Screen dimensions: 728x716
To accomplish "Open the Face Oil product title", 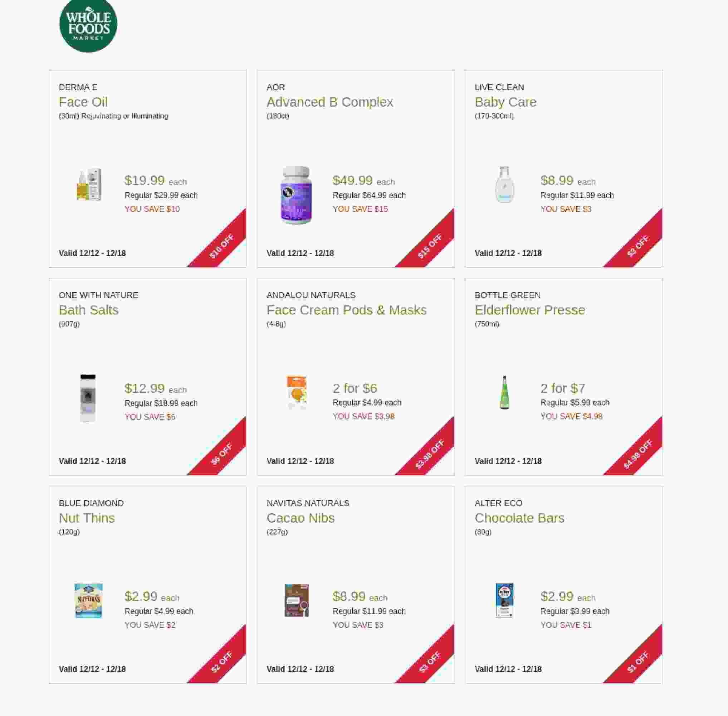I will (x=83, y=102).
